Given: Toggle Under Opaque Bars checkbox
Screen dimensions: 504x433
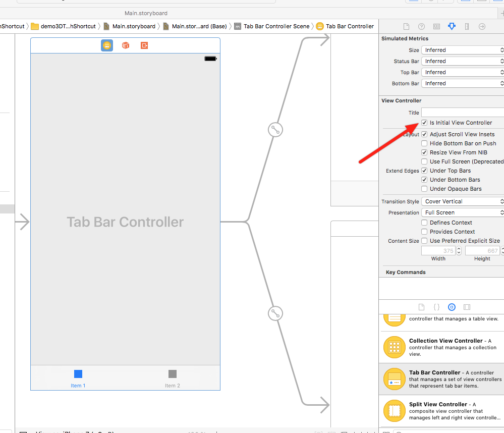Looking at the screenshot, I should coord(425,189).
